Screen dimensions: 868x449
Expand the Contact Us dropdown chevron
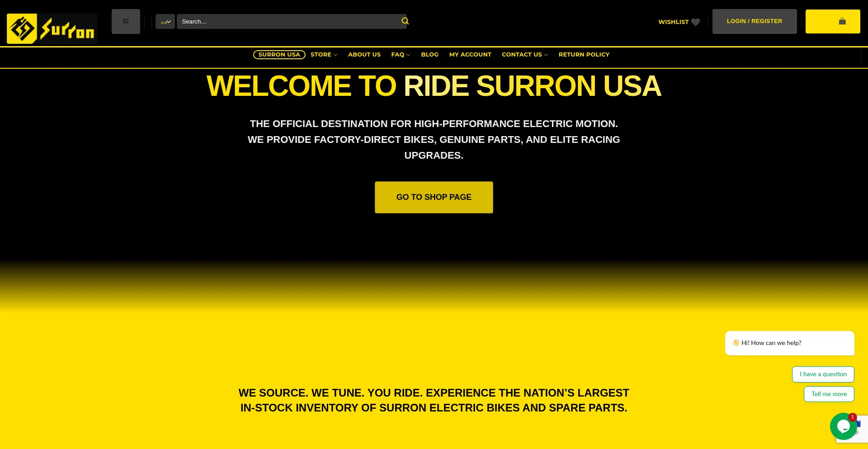pyautogui.click(x=546, y=55)
